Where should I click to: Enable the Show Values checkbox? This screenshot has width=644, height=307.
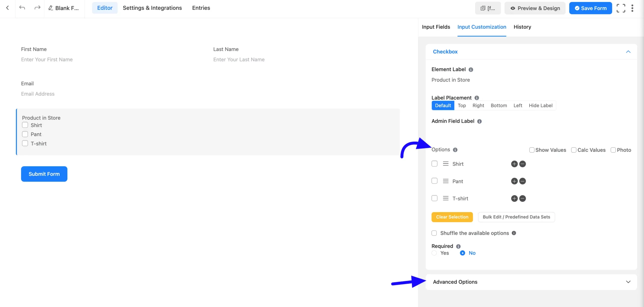tap(532, 150)
